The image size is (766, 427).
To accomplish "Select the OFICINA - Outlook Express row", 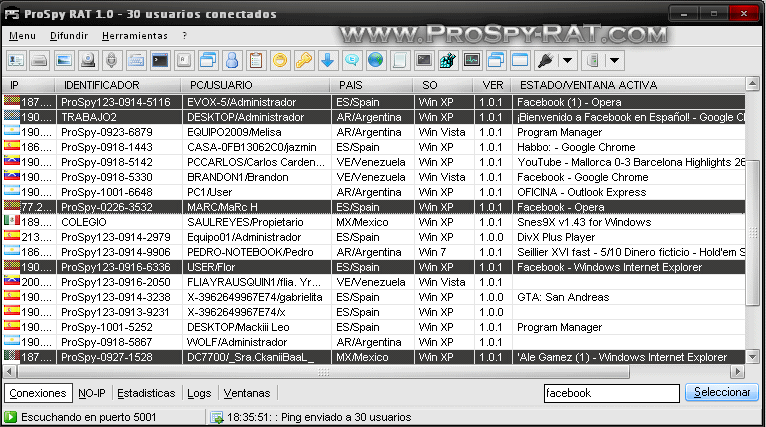I will coord(374,192).
